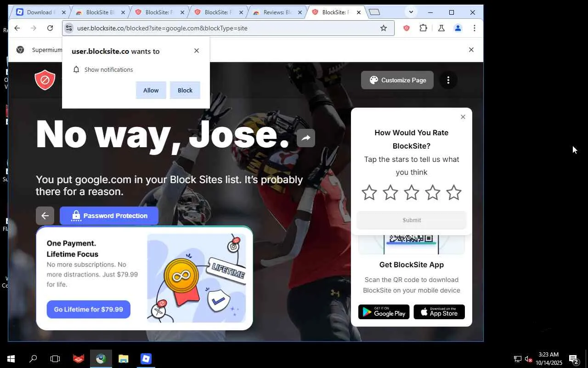Open Password Protection settings

point(109,216)
